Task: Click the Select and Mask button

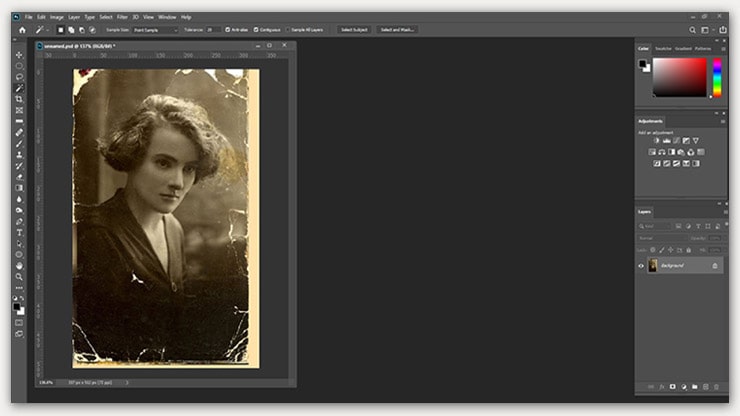Action: 397,30
